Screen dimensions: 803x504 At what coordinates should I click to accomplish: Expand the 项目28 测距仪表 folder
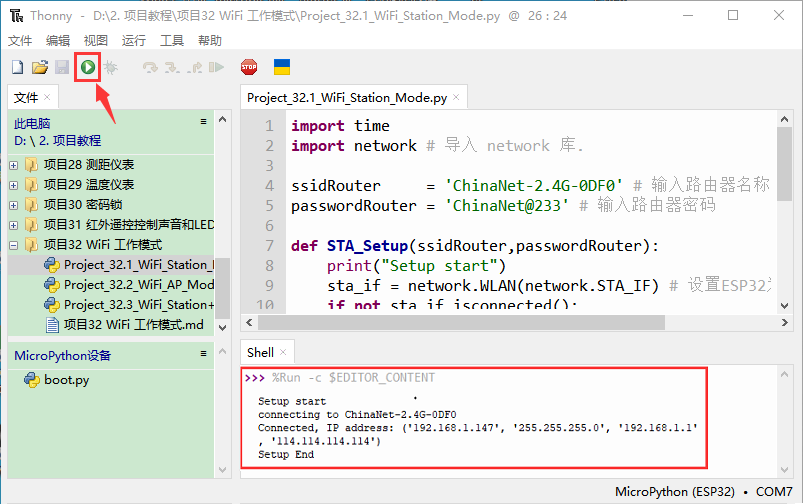(14, 164)
